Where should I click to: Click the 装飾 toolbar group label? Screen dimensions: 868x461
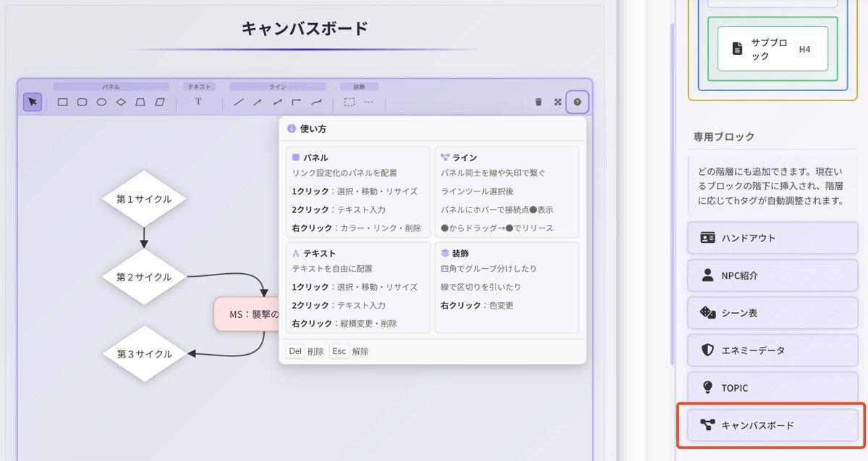(x=359, y=86)
